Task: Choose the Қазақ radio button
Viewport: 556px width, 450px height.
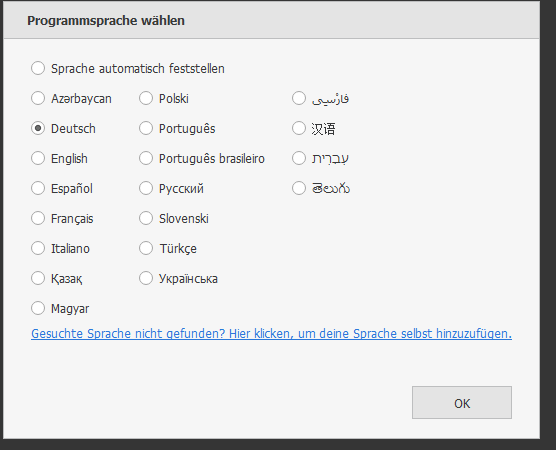Action: click(38, 278)
